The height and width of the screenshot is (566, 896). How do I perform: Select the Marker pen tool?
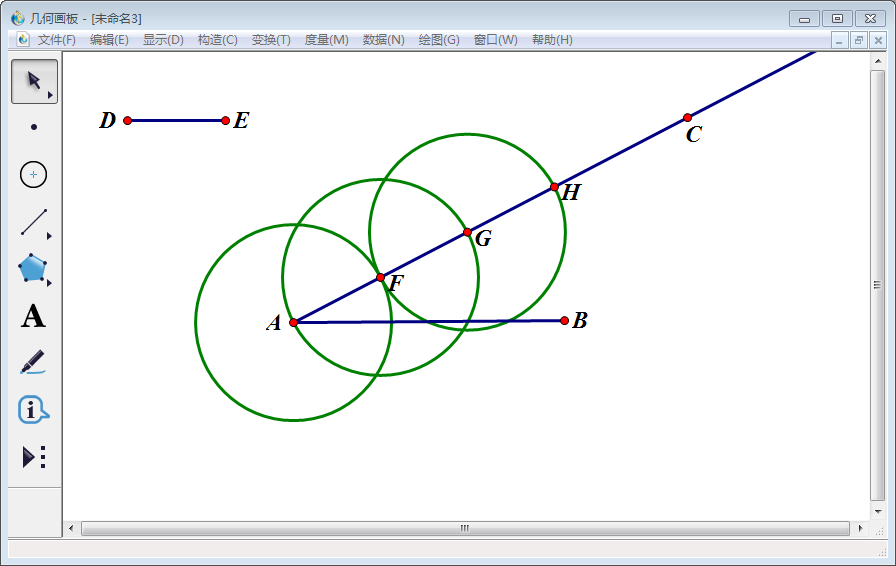(x=33, y=362)
